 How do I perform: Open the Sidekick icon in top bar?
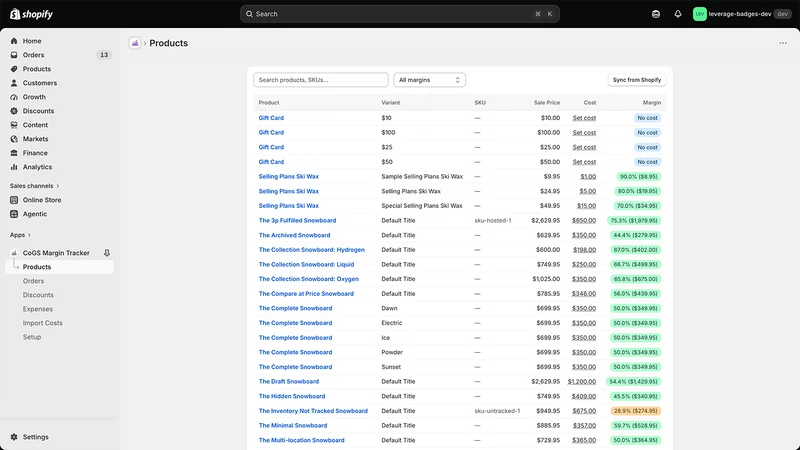click(x=656, y=14)
